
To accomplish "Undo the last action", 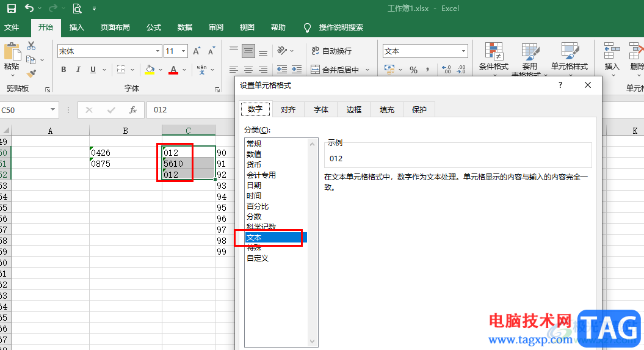I will coord(29,8).
